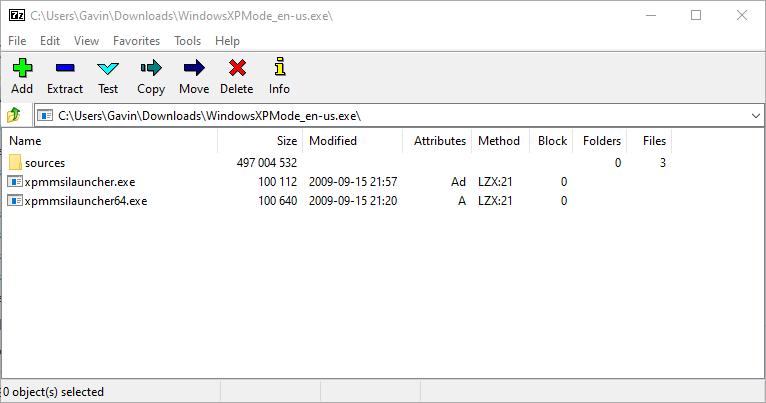Click the green Add plus icon
The height and width of the screenshot is (403, 766).
coord(22,68)
